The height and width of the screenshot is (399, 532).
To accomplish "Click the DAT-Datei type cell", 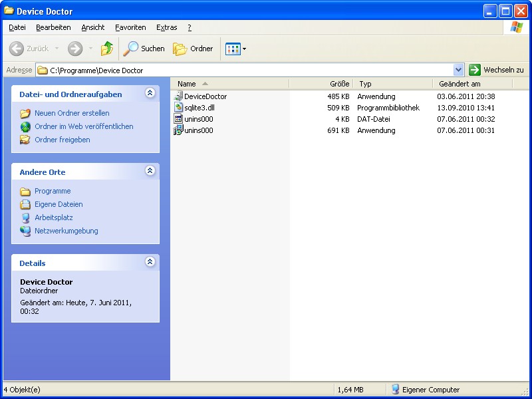I will [x=374, y=119].
